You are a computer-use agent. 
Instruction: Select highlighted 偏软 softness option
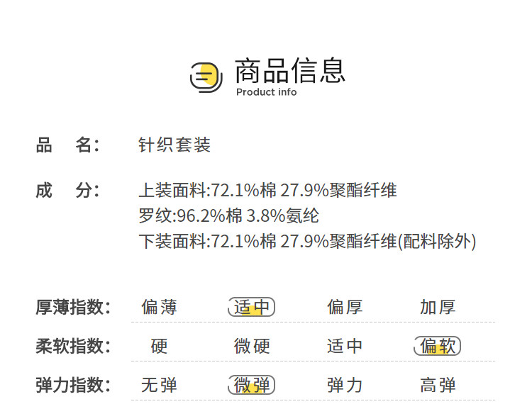tap(438, 346)
